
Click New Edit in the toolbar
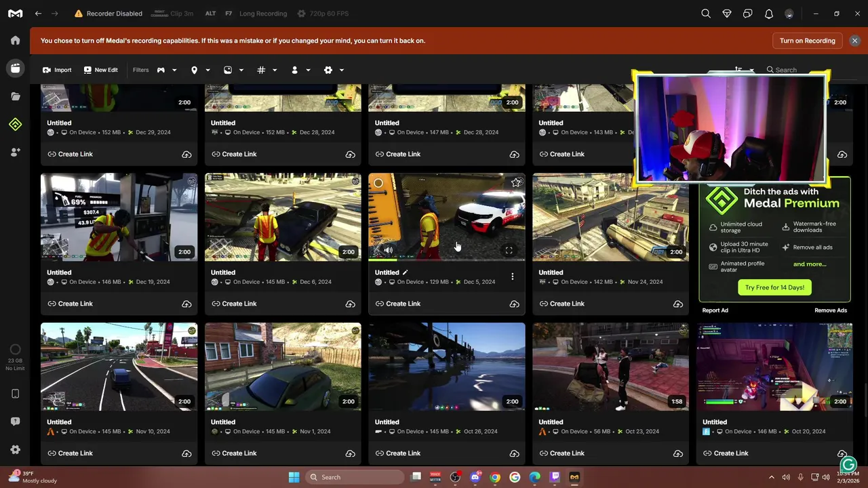[100, 70]
